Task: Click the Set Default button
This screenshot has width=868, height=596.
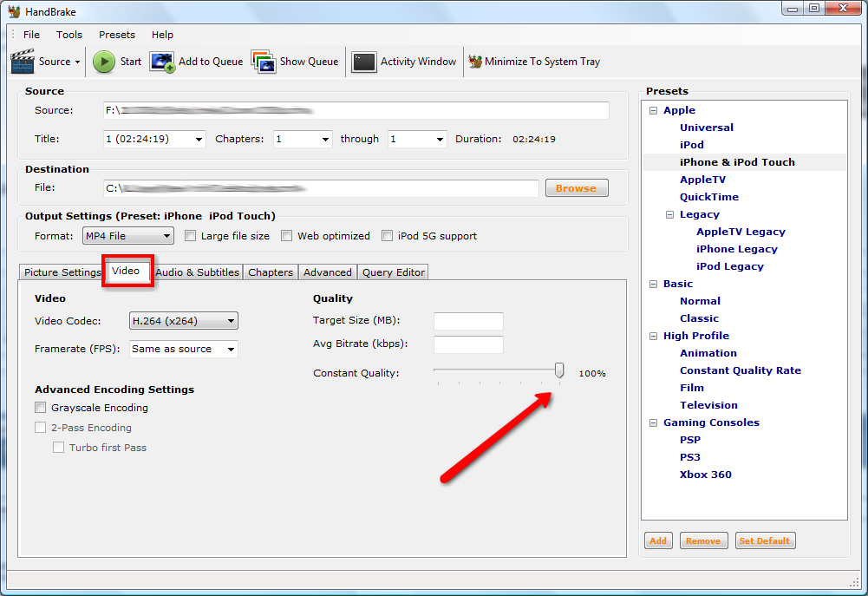Action: pos(765,540)
